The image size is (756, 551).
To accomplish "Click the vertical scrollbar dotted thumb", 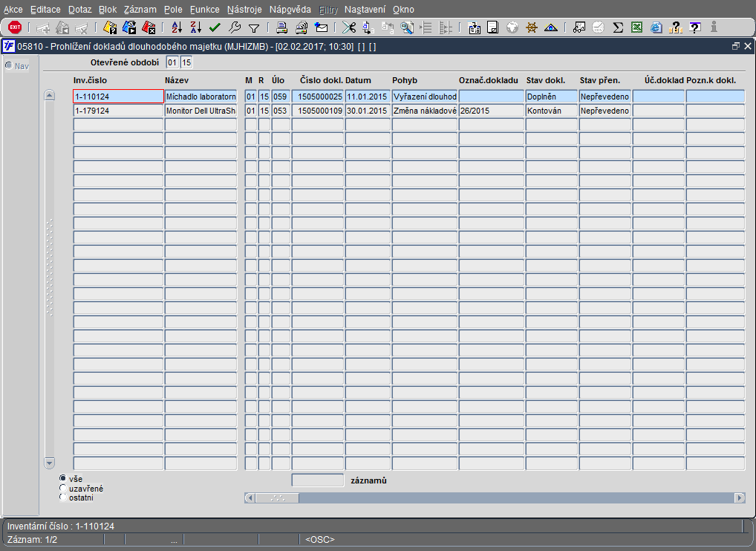I will (49, 267).
